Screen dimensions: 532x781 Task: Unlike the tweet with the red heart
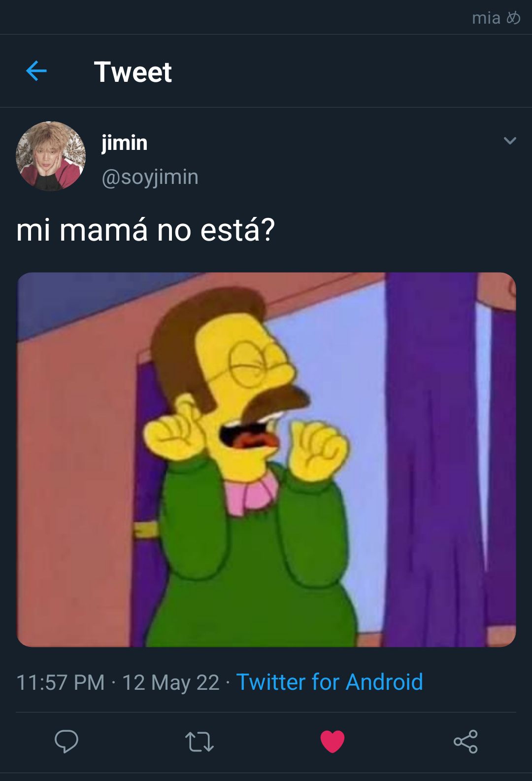332,742
